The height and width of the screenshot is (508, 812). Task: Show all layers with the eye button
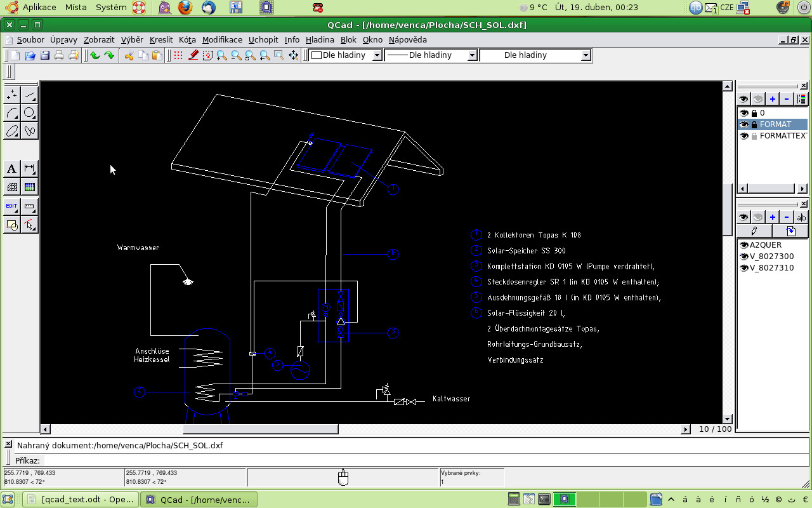coord(743,99)
